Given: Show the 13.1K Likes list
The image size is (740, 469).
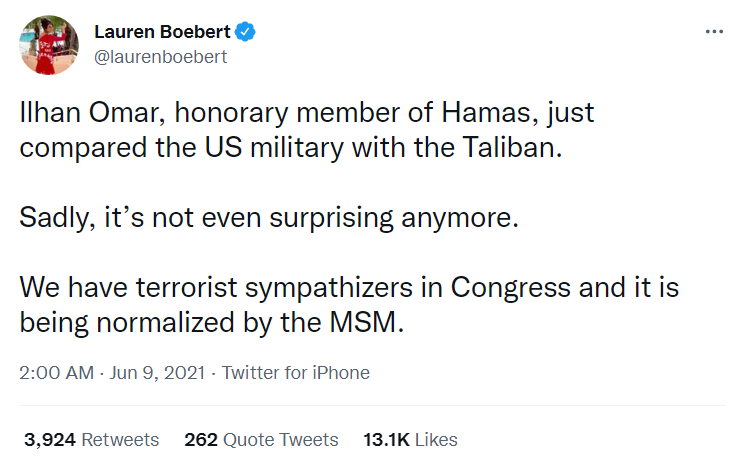Looking at the screenshot, I should point(409,439).
